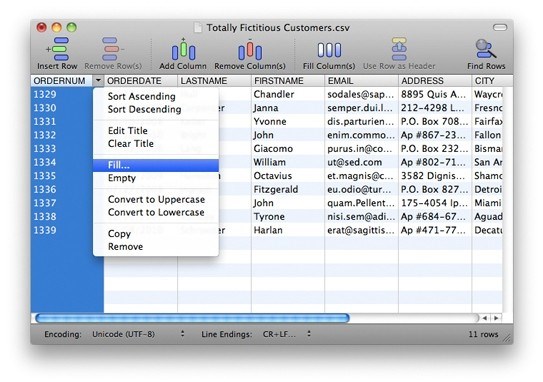The height and width of the screenshot is (382, 543).
Task: Click first name cell Tyrone
Action: point(288,216)
